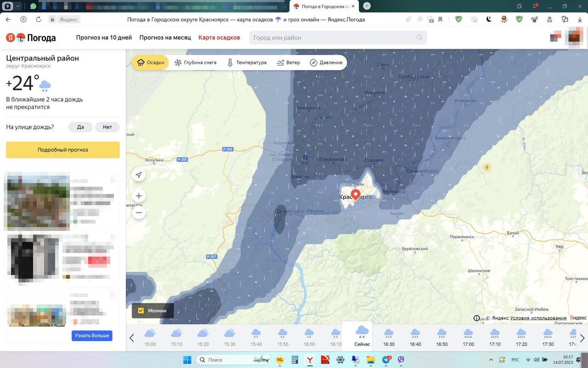Open Условия использования link
The image size is (588, 368).
coord(538,318)
